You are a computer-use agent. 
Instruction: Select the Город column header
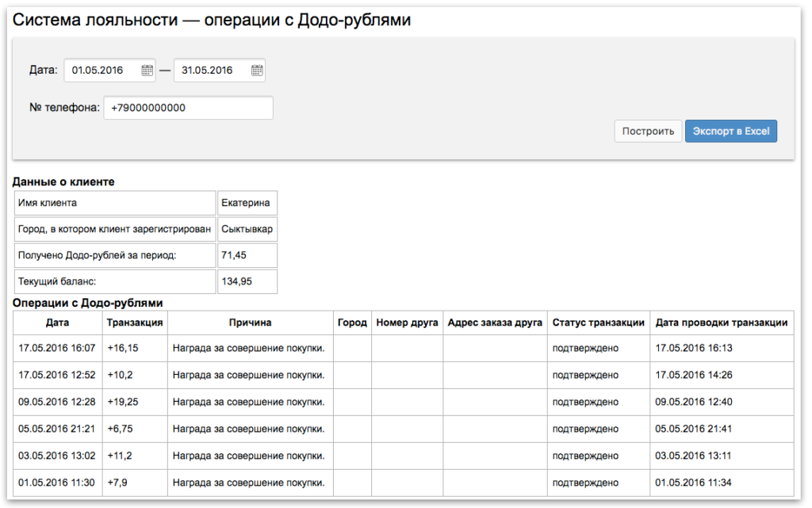[352, 323]
